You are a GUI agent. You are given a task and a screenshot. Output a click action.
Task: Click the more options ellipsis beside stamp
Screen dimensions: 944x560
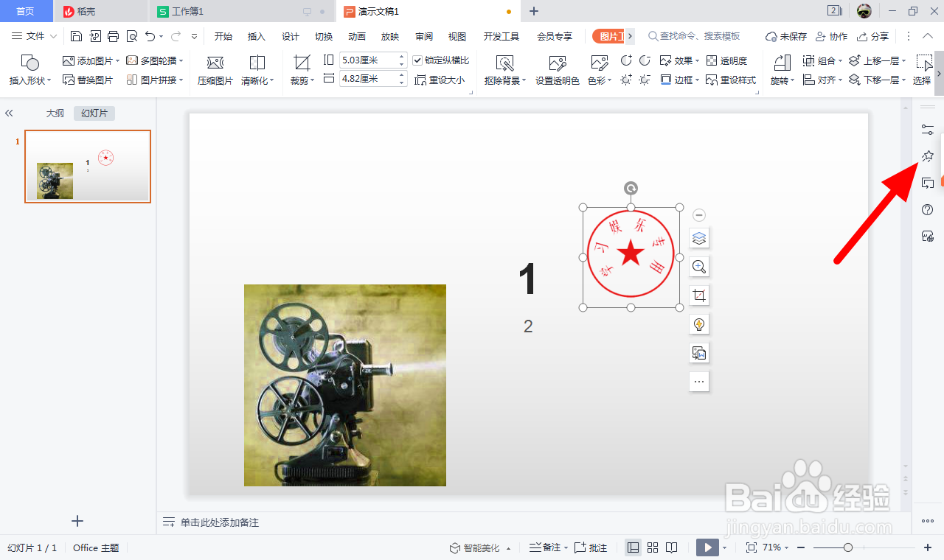699,382
